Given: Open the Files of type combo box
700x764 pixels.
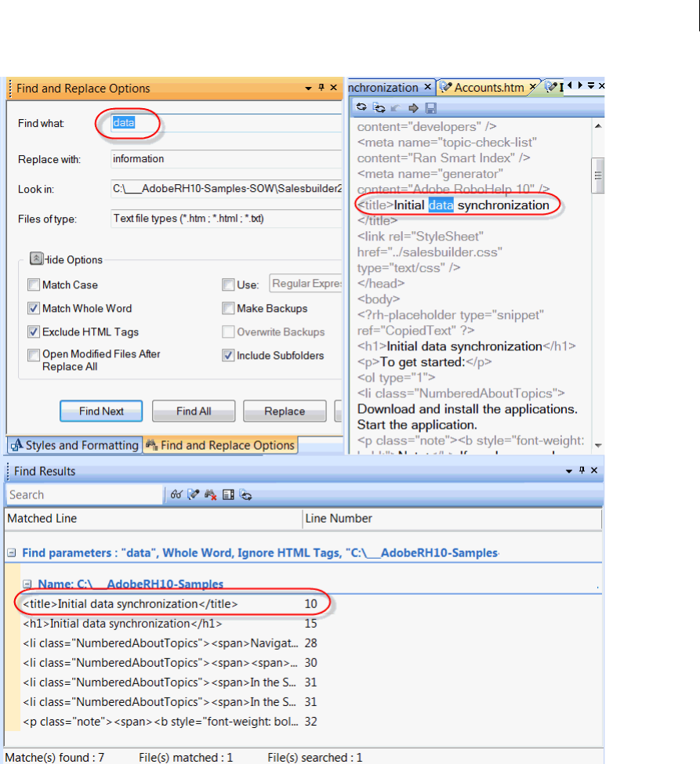Looking at the screenshot, I should tap(227, 219).
